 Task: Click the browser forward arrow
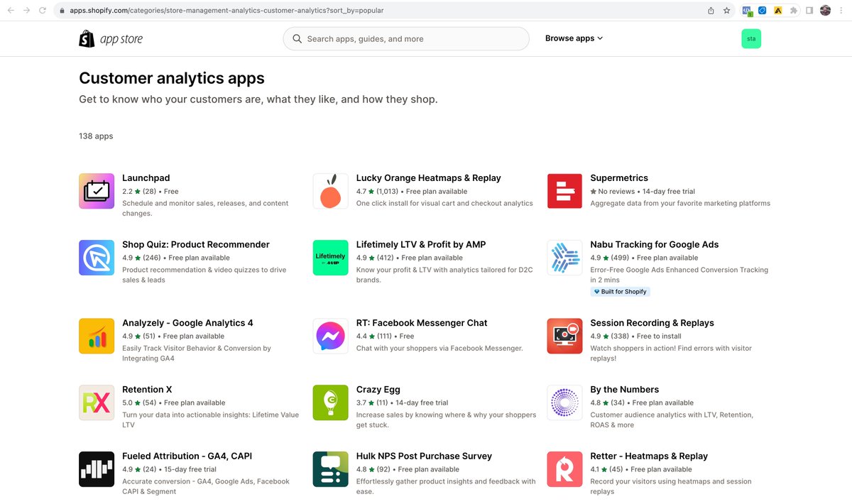pos(27,11)
